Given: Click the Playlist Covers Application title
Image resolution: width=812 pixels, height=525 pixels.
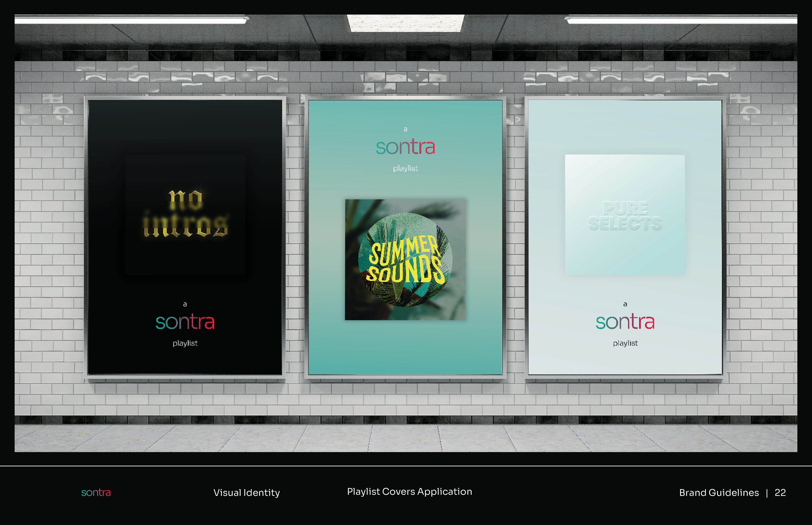Looking at the screenshot, I should point(409,492).
